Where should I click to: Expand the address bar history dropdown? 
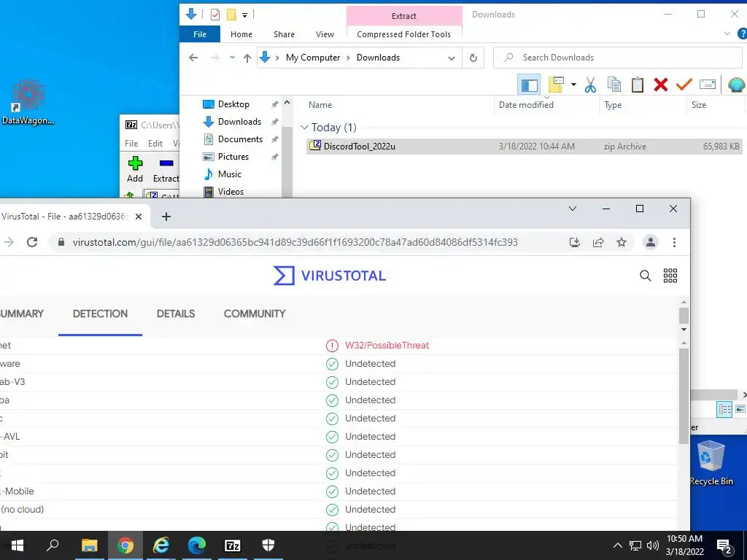coord(451,58)
